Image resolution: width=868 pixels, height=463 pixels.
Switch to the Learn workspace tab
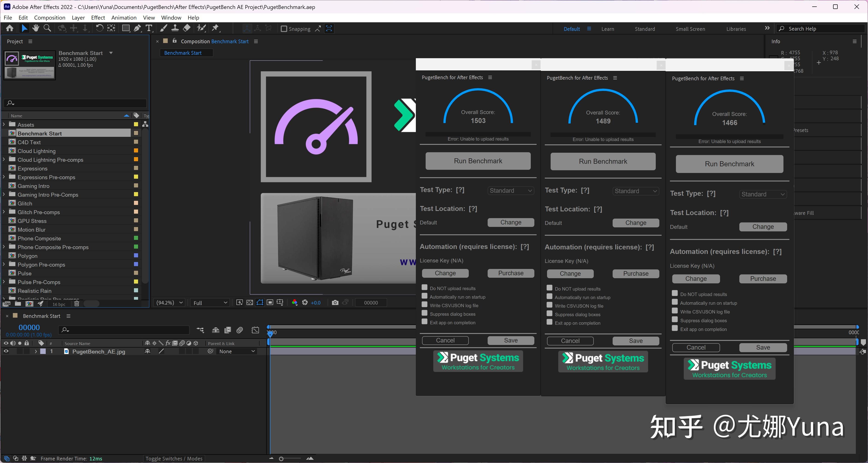pyautogui.click(x=607, y=29)
